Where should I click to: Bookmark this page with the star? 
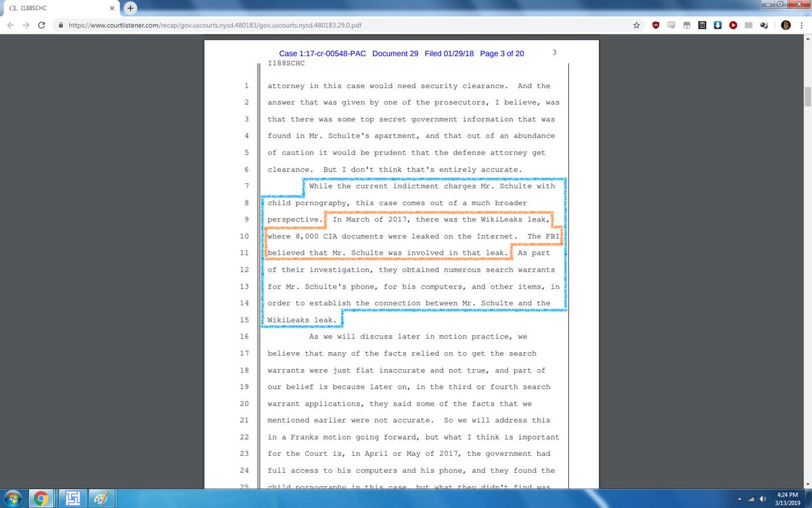point(637,25)
